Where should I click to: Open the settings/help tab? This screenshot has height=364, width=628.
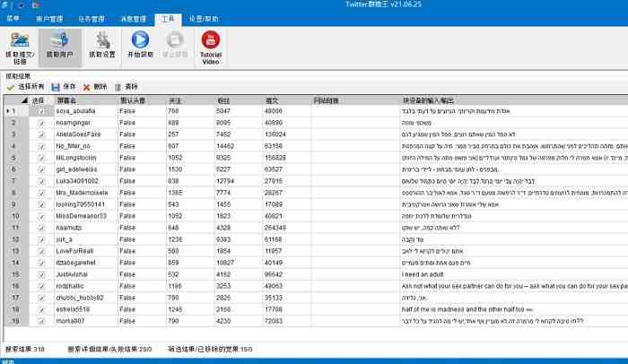coord(204,19)
